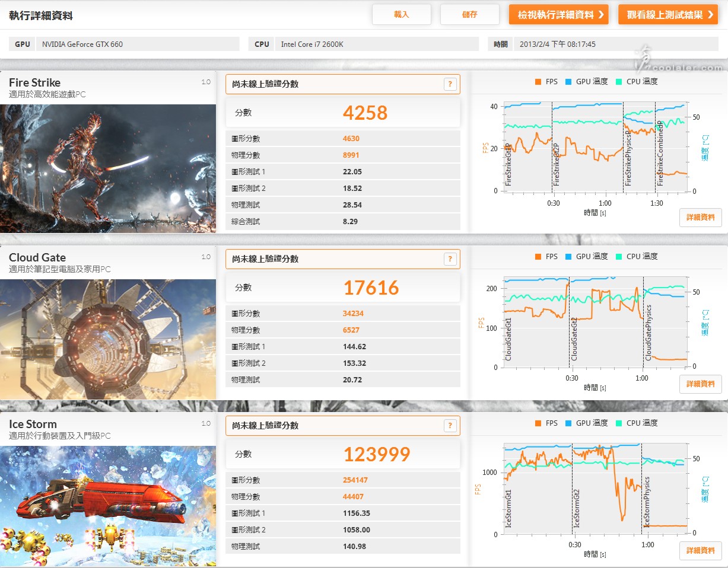Click the Ice Storm scene thumbnail
The width and height of the screenshot is (728, 568).
108,506
